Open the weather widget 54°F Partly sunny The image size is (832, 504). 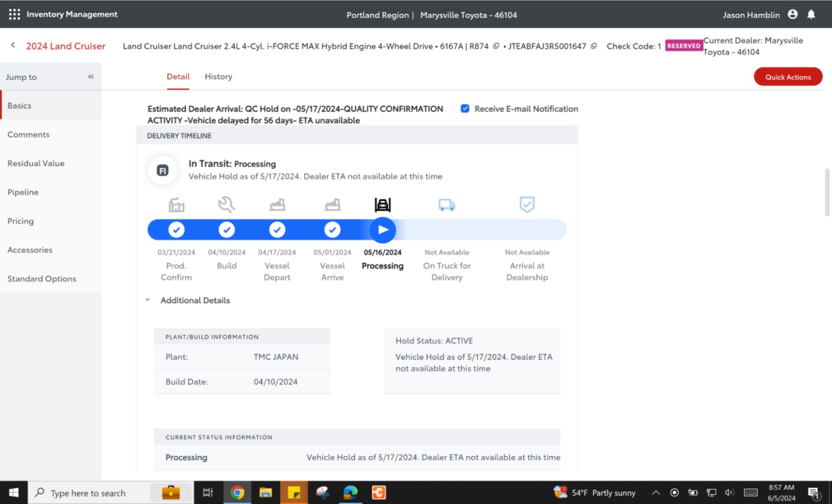595,492
